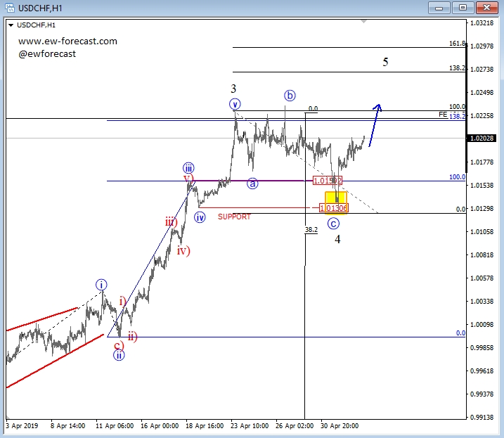Click the 1.03218 price scale value
This screenshot has height=438, width=504.
[482, 22]
